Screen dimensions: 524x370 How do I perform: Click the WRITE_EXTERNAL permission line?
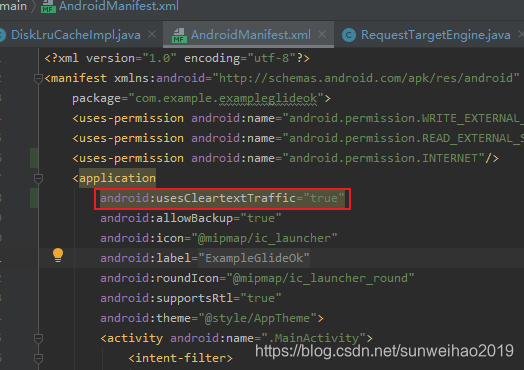298,118
